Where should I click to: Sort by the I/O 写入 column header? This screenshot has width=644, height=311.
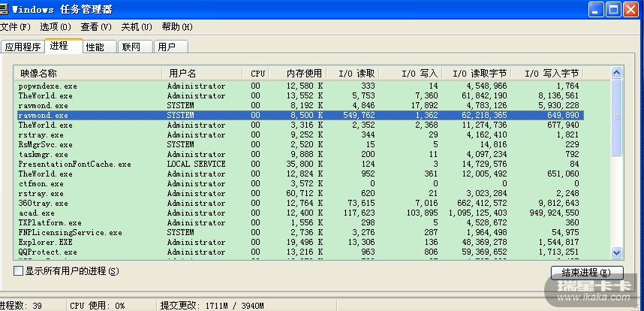[x=411, y=74]
